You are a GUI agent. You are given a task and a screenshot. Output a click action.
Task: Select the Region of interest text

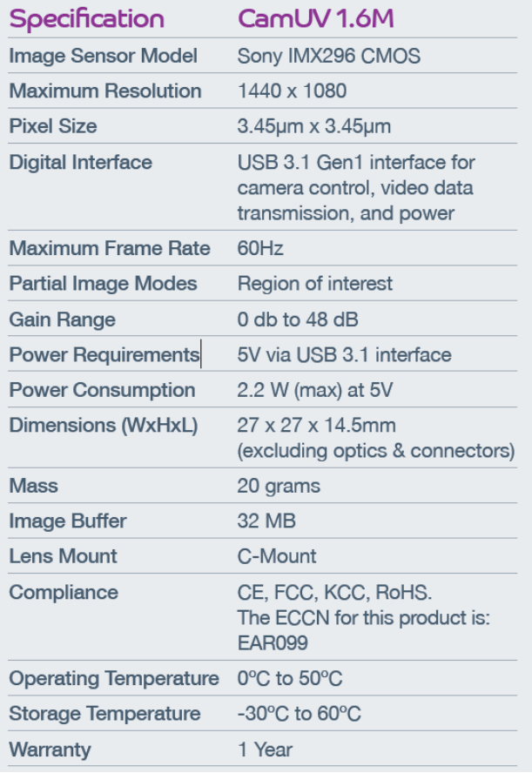(315, 284)
